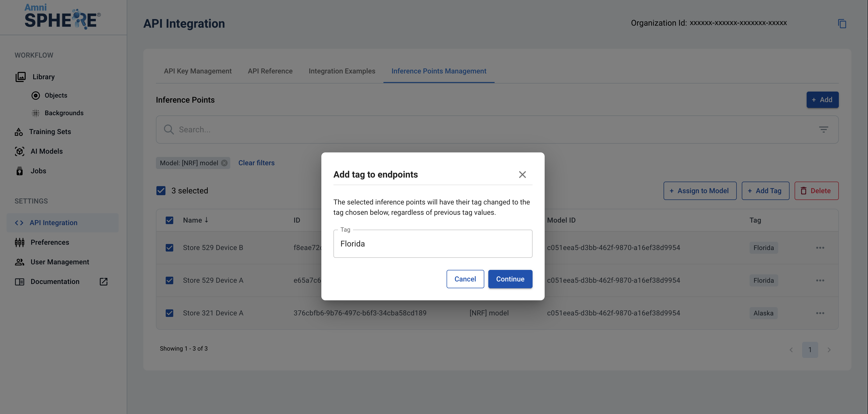This screenshot has height=414, width=868.
Task: Open the Jobs sidebar item
Action: pos(38,171)
